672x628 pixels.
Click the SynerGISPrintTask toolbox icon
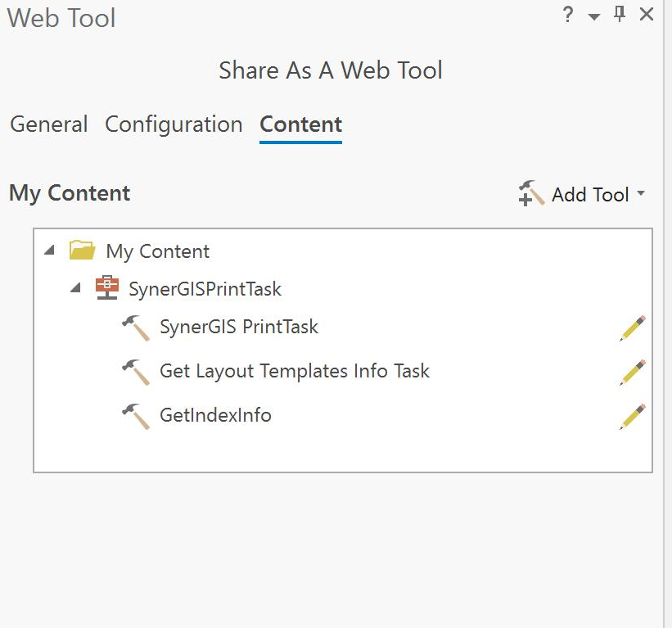(107, 288)
